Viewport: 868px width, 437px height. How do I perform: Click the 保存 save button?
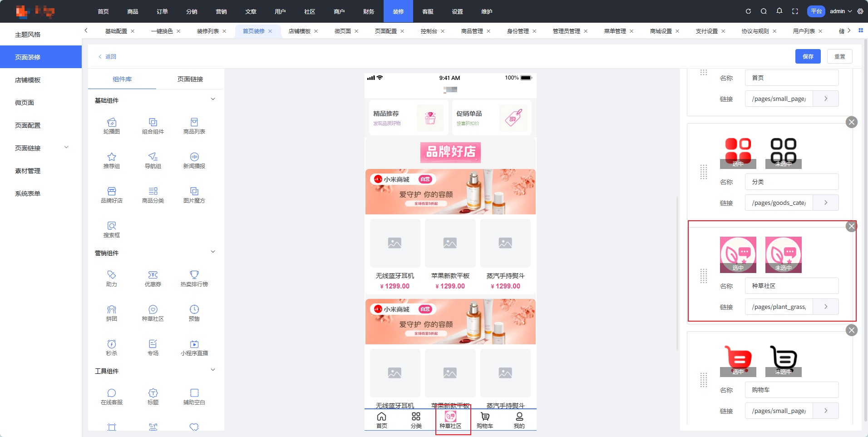(x=808, y=56)
